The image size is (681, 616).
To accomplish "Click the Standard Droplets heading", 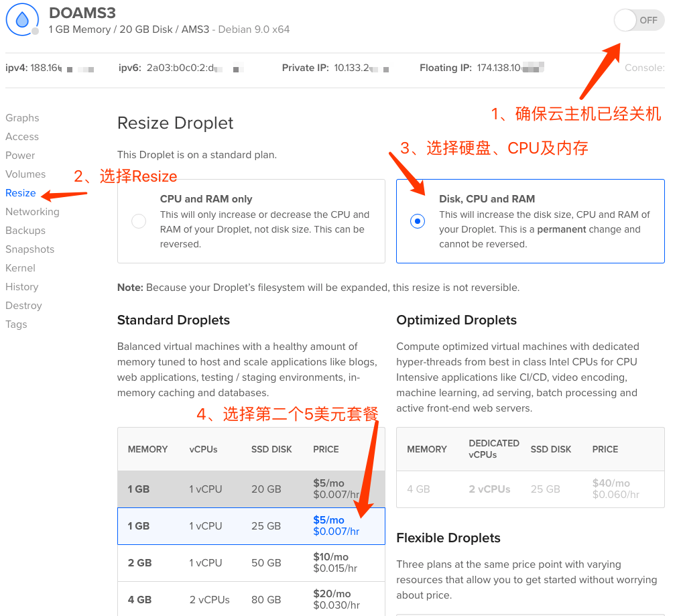I will 174,320.
